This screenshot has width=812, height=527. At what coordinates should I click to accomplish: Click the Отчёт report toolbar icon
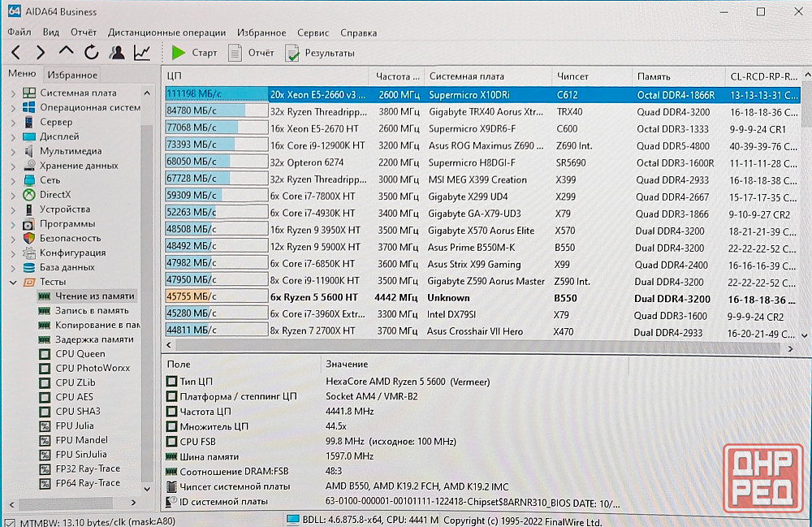tap(251, 53)
